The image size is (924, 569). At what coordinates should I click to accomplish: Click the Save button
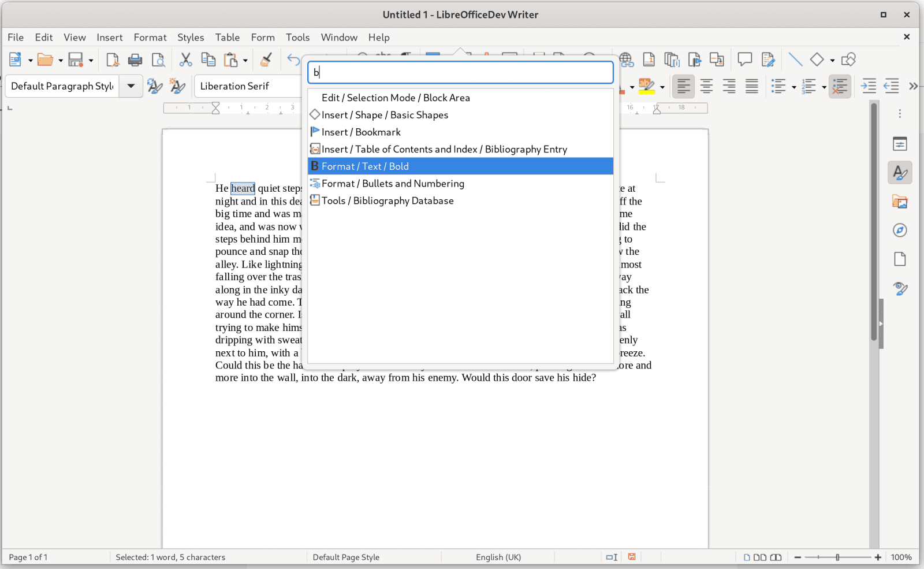[x=76, y=59]
